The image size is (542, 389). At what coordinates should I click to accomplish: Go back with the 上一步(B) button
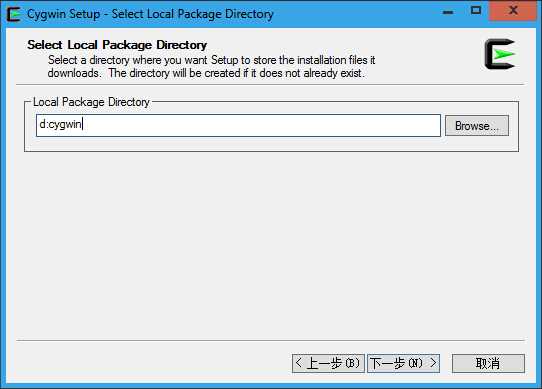tap(328, 363)
